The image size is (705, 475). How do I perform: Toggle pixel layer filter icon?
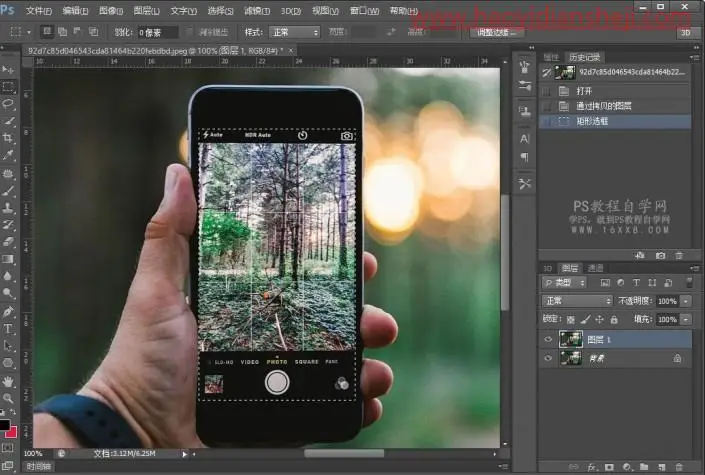pos(605,282)
